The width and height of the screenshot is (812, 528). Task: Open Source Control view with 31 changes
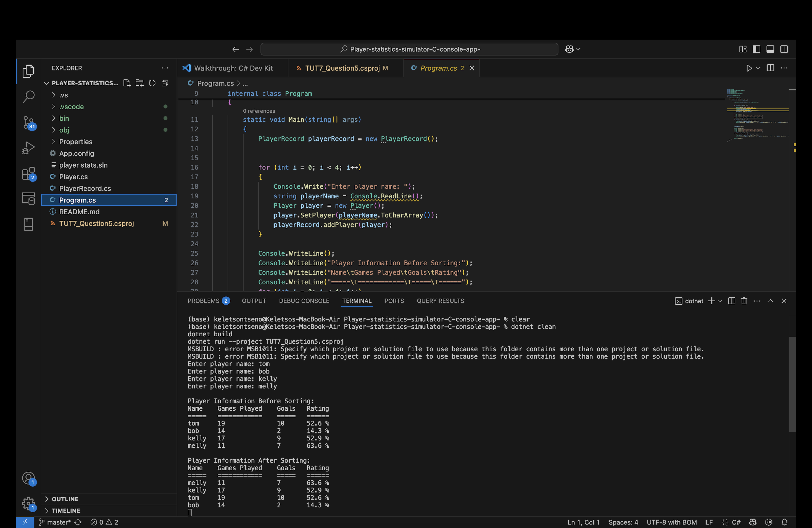28,122
